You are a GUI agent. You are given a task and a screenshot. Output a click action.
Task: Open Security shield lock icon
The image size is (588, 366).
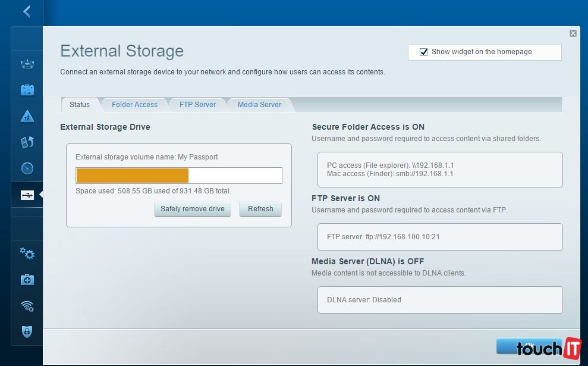[27, 332]
